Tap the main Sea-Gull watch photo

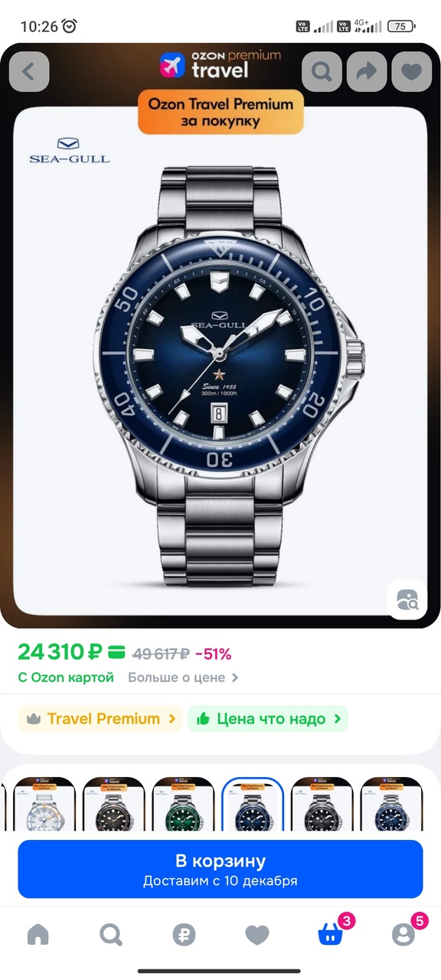(x=220, y=360)
